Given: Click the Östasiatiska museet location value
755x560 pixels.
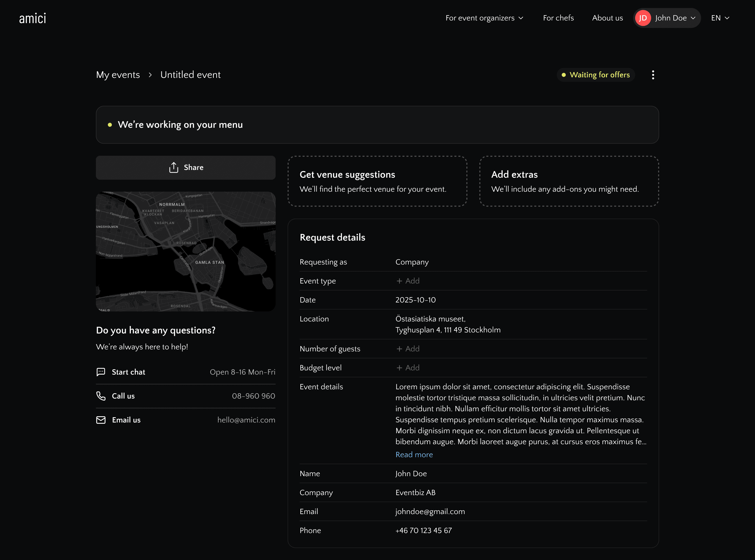Looking at the screenshot, I should click(x=448, y=324).
